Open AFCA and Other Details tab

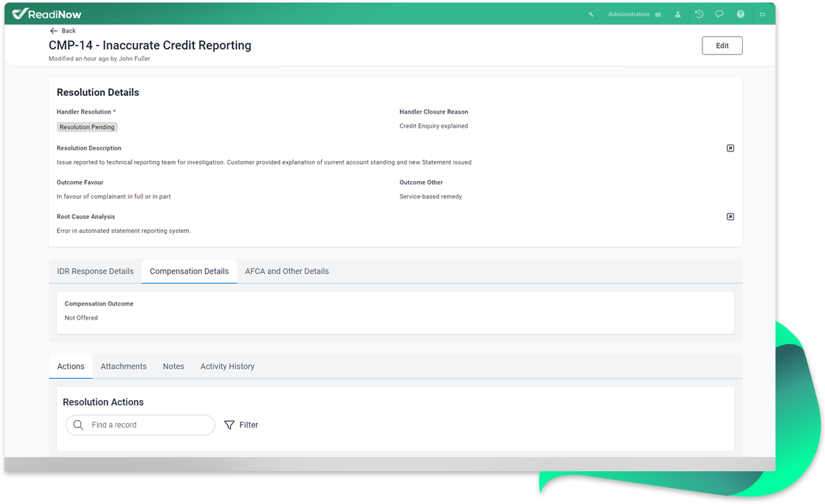point(287,272)
